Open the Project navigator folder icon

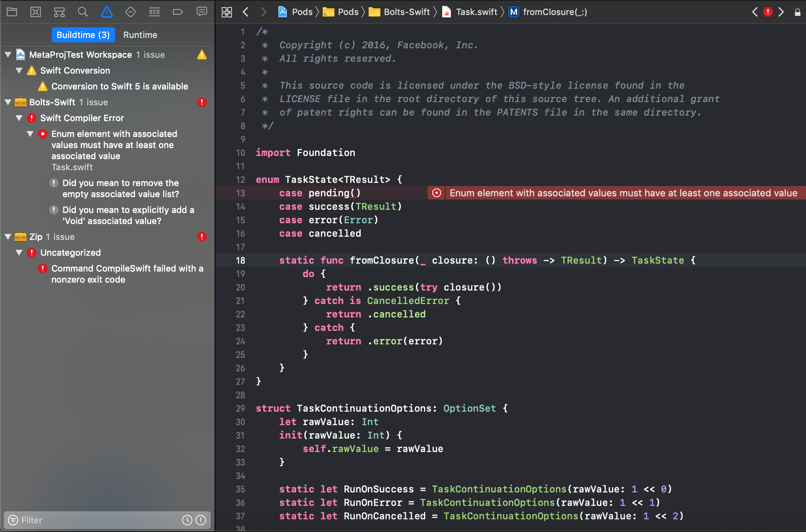12,12
